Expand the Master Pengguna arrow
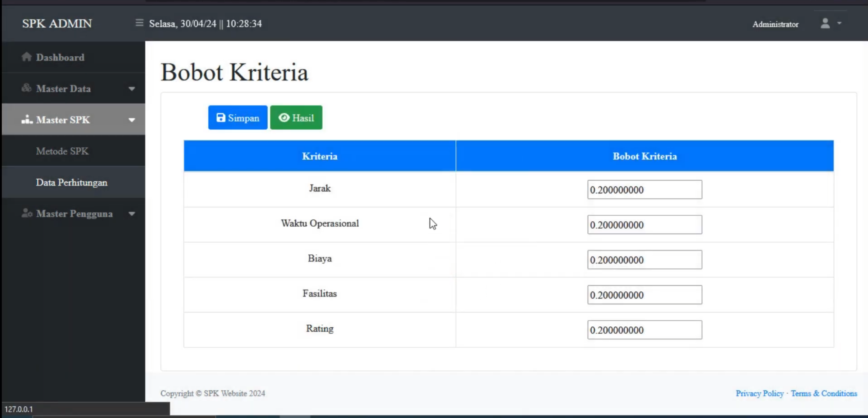868x418 pixels. (x=132, y=214)
